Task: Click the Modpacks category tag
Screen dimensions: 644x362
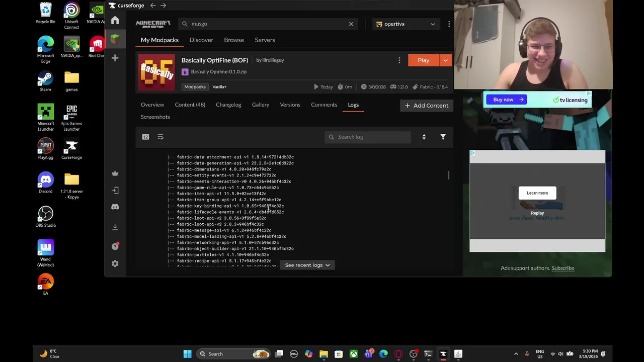Action: pyautogui.click(x=195, y=86)
